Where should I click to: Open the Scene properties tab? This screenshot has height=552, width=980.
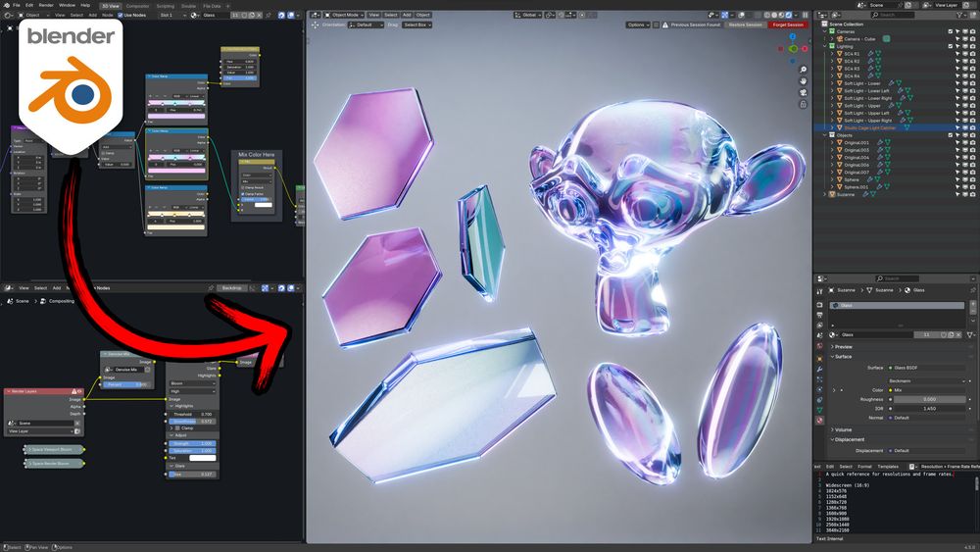819,335
